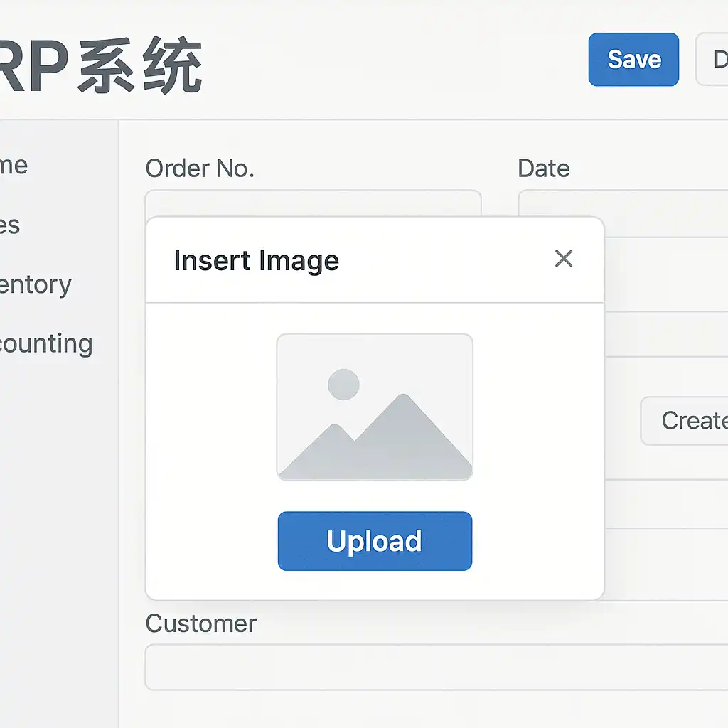Click the Customer input field
The height and width of the screenshot is (728, 728).
point(437,667)
